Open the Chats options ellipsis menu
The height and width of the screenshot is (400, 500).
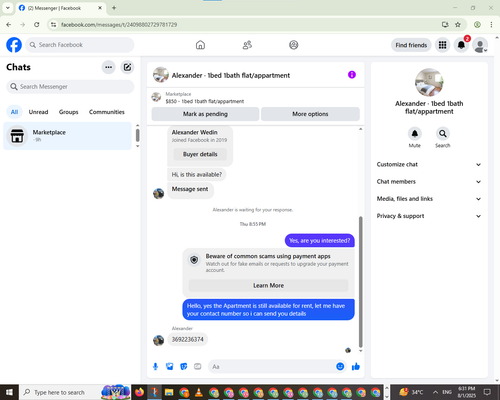[x=108, y=67]
